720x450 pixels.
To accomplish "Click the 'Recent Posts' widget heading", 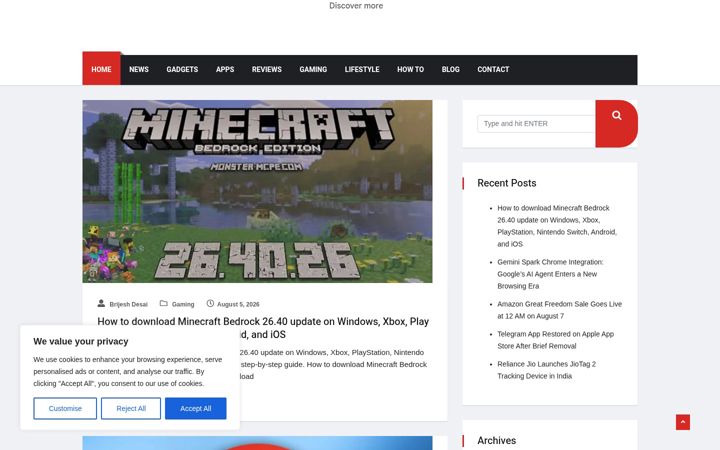I will click(506, 183).
